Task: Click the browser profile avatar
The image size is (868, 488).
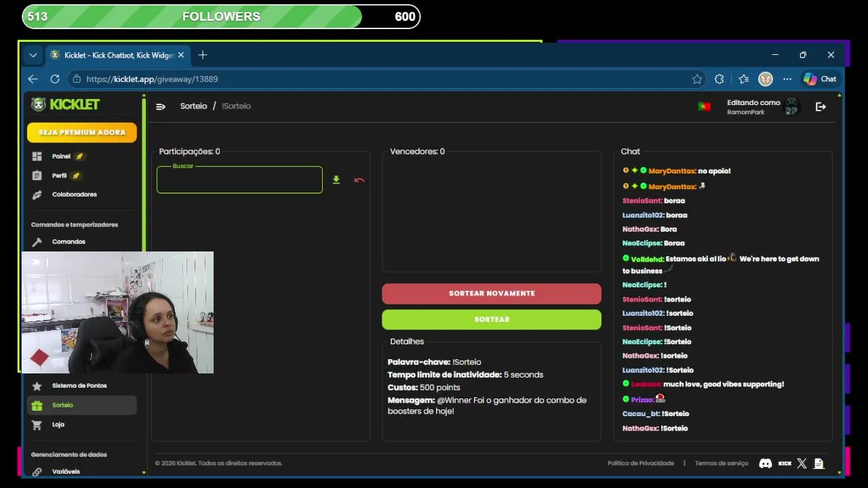Action: coord(766,79)
